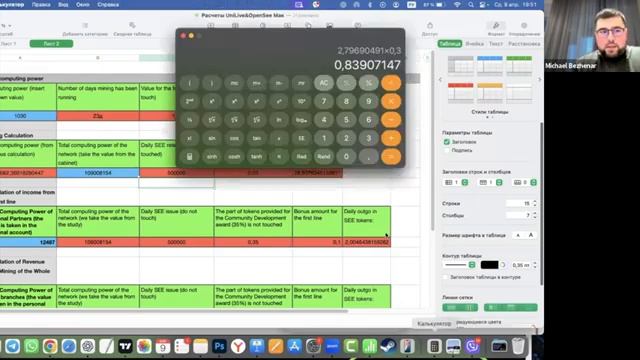Open Numbers app in the Dock
Screen dimensions: 640x360
[x=369, y=347]
